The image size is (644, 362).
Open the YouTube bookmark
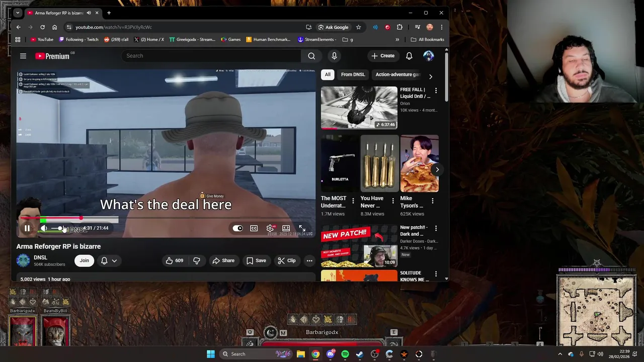[x=42, y=40]
